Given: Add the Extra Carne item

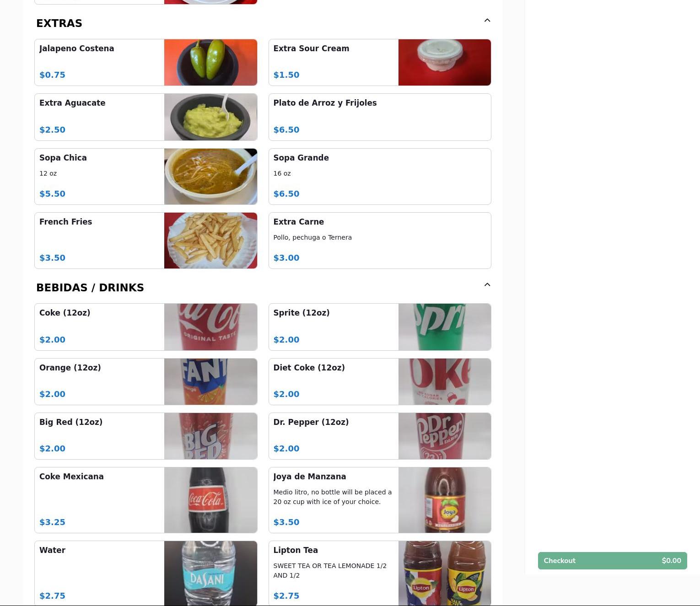Looking at the screenshot, I should click(x=380, y=241).
